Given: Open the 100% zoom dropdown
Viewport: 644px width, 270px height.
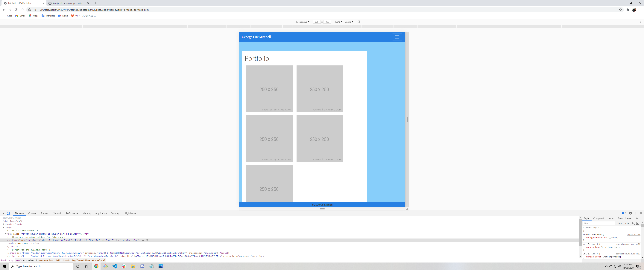Looking at the screenshot, I should pos(338,22).
